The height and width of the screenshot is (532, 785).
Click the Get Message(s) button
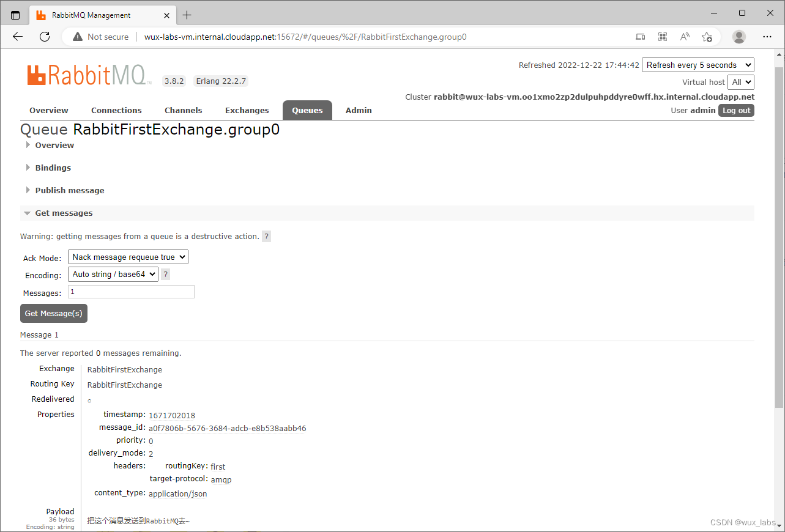(x=54, y=313)
